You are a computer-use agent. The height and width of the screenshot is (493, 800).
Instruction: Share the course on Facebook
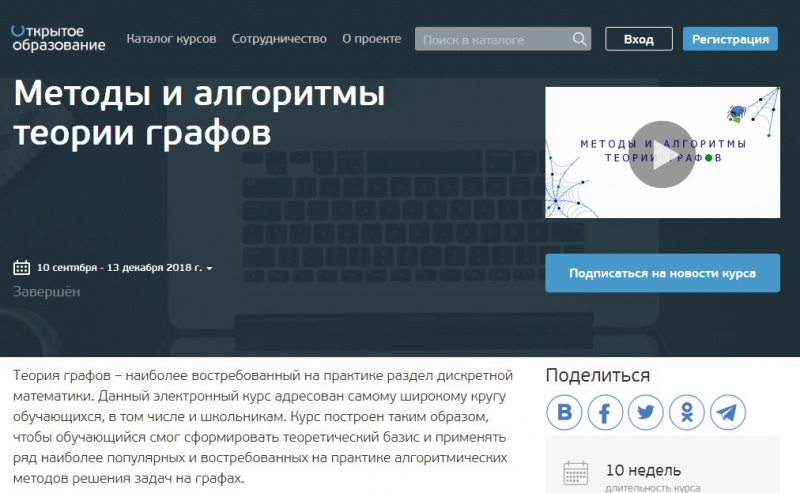click(x=605, y=412)
